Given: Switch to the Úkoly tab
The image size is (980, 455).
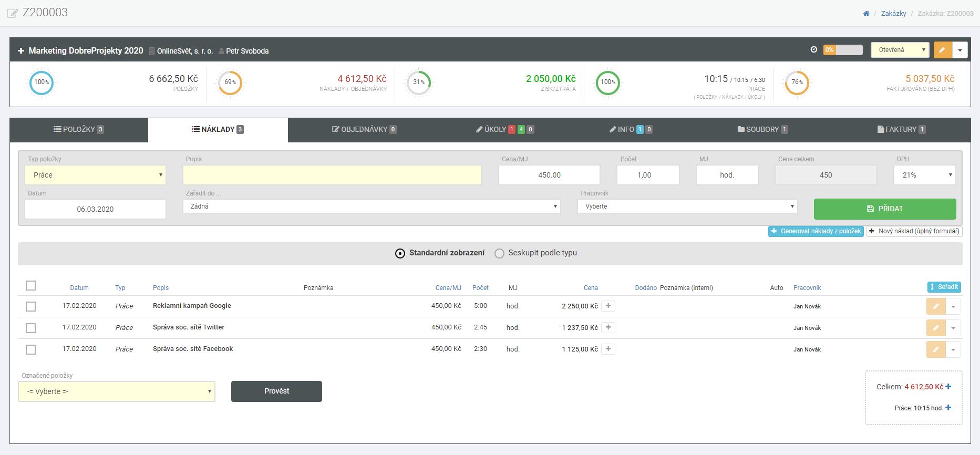Looking at the screenshot, I should click(x=505, y=130).
